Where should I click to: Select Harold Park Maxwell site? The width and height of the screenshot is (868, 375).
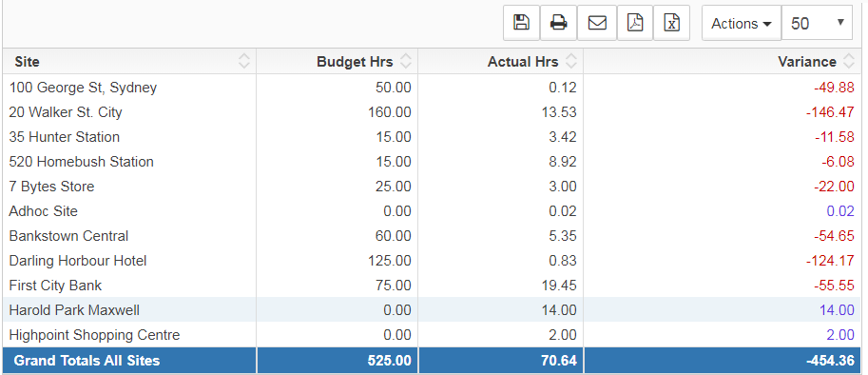tap(74, 310)
